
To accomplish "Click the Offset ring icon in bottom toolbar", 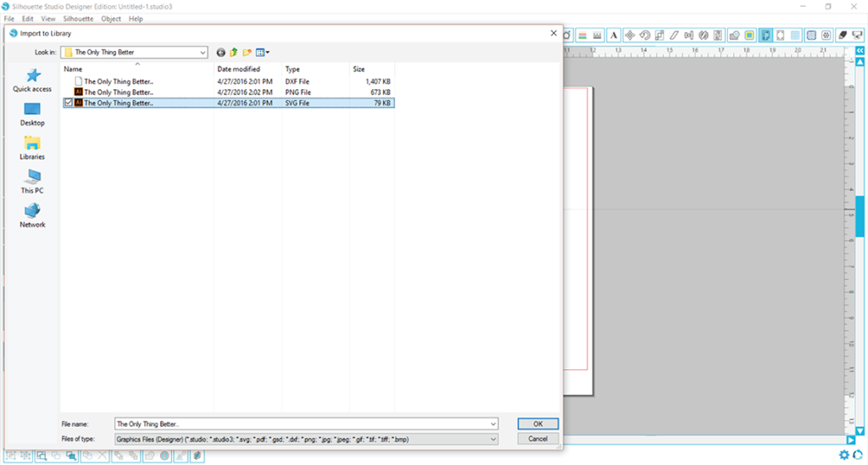I will [x=164, y=456].
